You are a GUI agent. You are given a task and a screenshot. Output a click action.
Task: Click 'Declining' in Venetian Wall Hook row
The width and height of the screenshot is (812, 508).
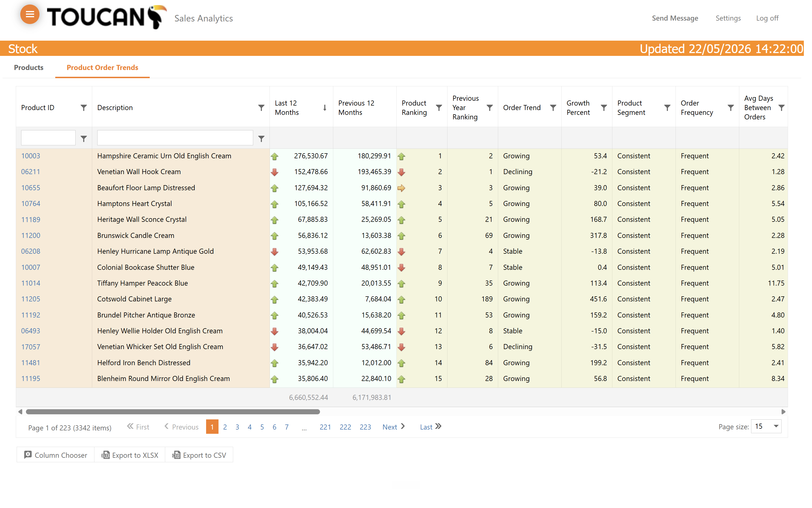tap(517, 172)
